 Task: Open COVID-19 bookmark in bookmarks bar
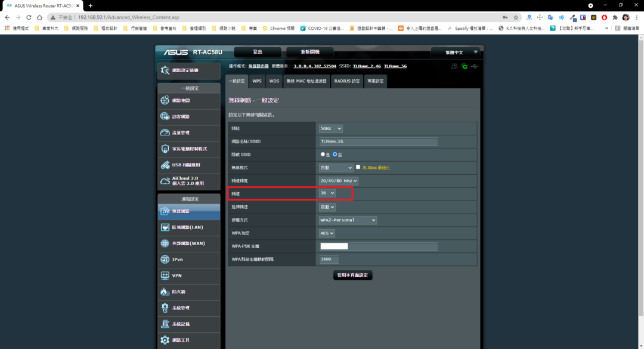click(322, 29)
